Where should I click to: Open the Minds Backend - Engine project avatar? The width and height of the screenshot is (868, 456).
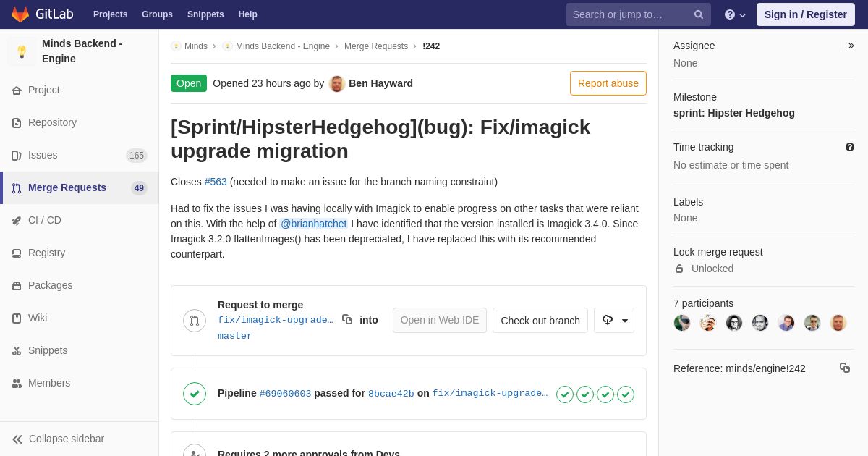22,51
